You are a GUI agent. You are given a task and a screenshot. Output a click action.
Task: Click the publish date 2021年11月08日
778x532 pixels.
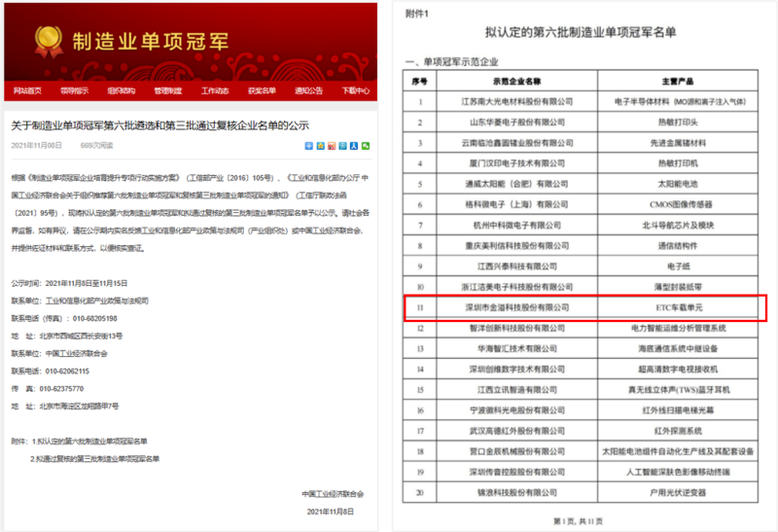point(37,146)
